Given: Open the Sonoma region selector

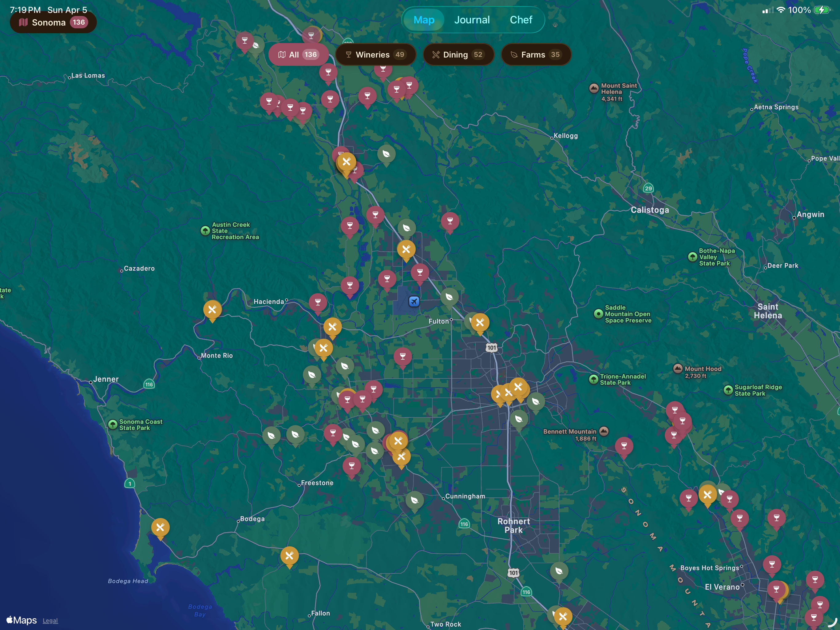Looking at the screenshot, I should coord(53,22).
